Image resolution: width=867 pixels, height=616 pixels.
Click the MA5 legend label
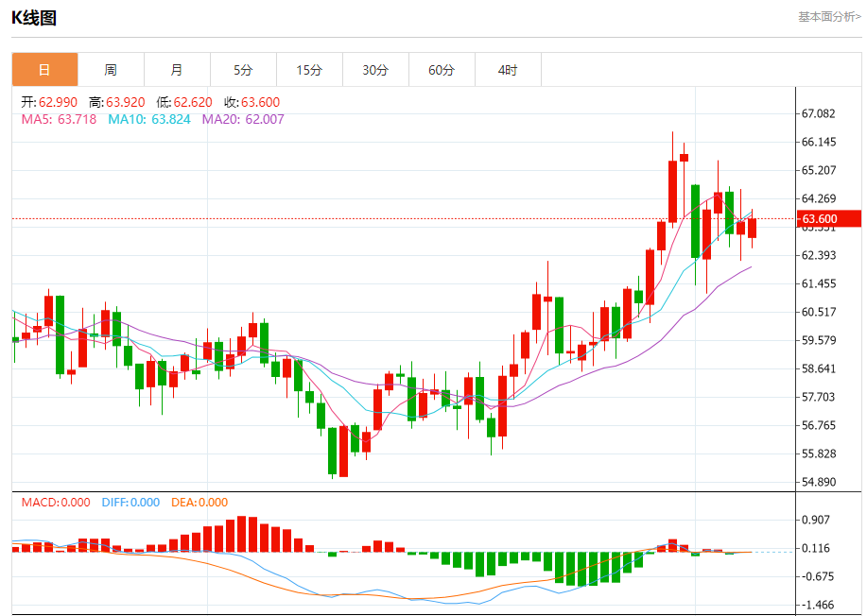tap(59, 119)
